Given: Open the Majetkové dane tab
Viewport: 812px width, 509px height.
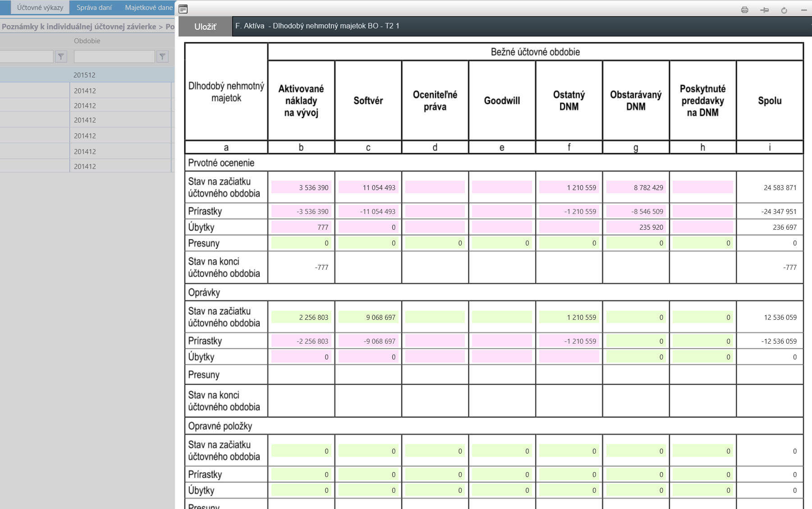Looking at the screenshot, I should pyautogui.click(x=148, y=8).
